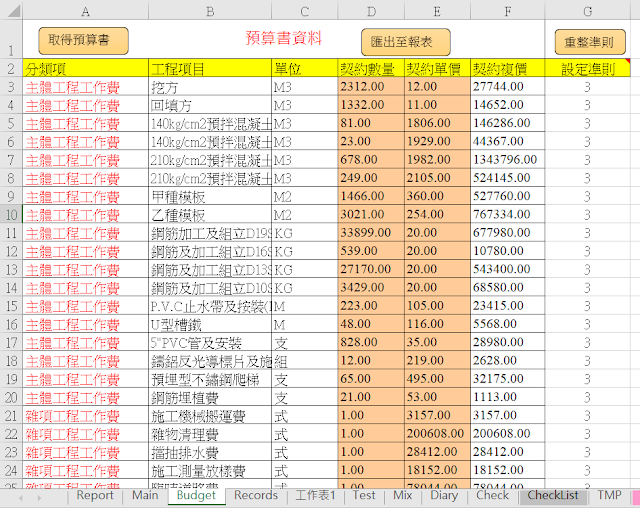The image size is (640, 508).
Task: Click the 分類項 header cell
Action: tap(85, 68)
